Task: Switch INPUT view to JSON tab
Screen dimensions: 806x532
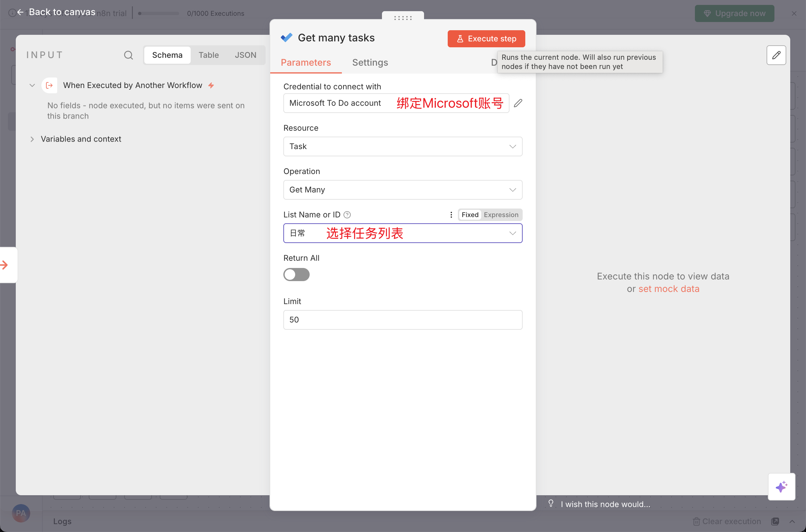Action: (x=245, y=55)
